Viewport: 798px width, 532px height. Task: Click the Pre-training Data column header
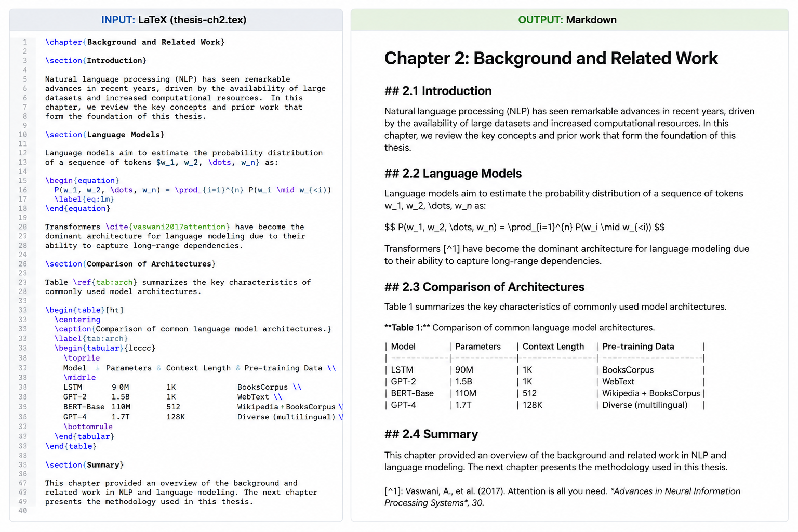tap(638, 347)
